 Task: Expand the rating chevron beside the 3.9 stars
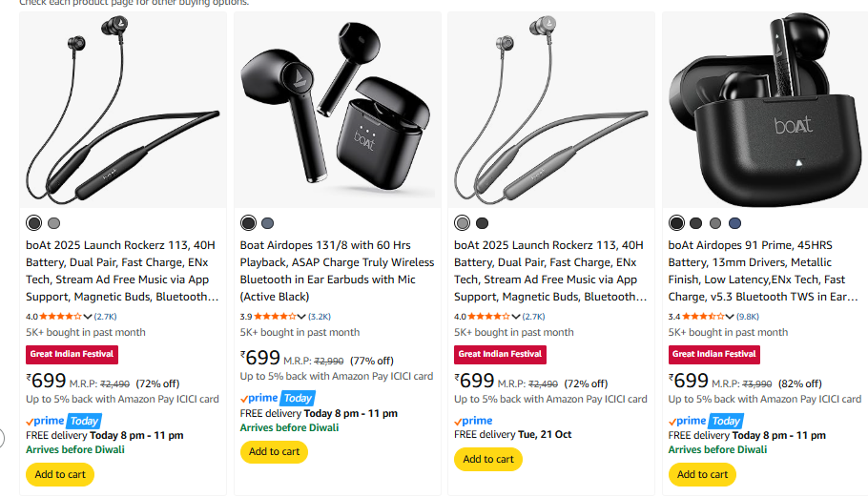click(x=302, y=316)
